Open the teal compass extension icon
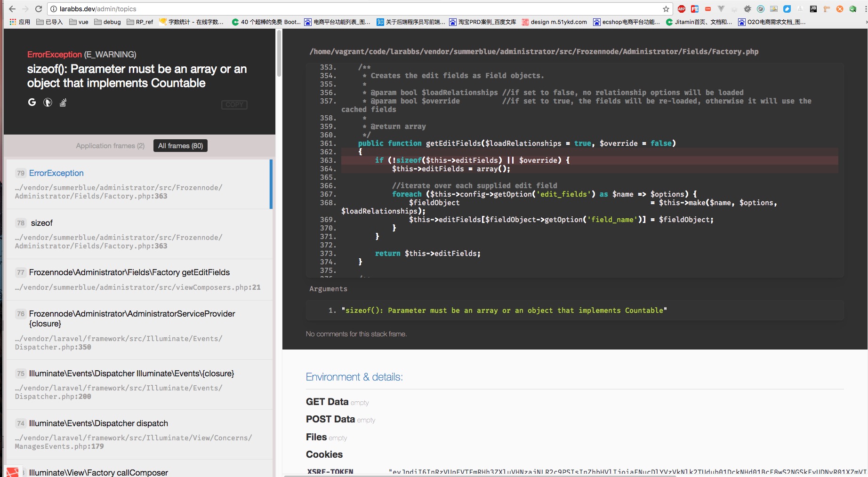 click(761, 9)
